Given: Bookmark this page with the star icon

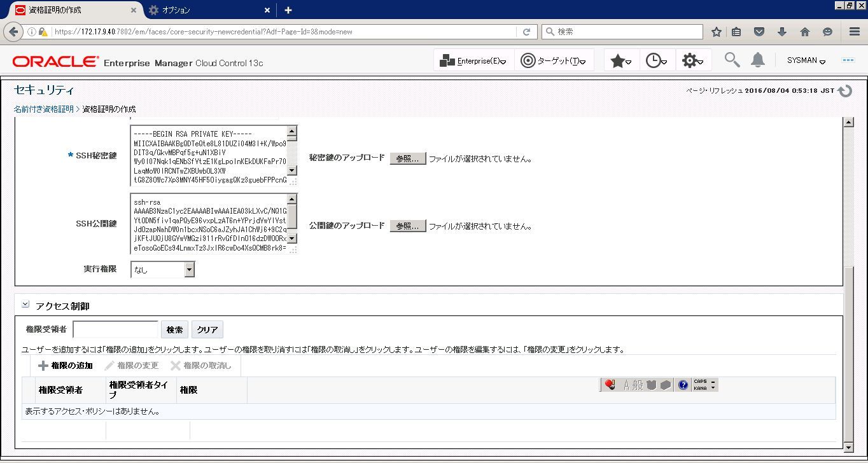Looking at the screenshot, I should 717,31.
